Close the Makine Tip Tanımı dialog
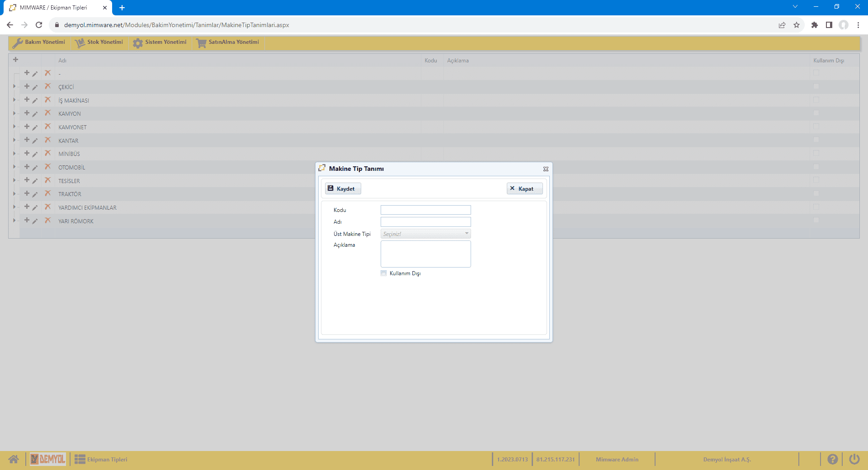The image size is (868, 470). (x=546, y=169)
